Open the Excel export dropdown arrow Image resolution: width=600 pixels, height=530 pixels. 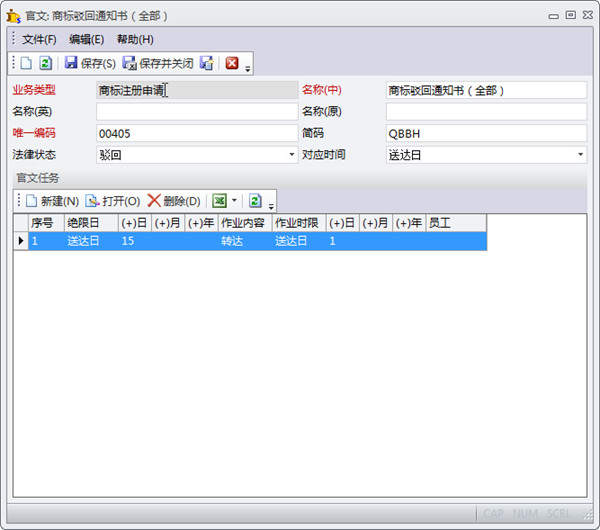pos(234,200)
